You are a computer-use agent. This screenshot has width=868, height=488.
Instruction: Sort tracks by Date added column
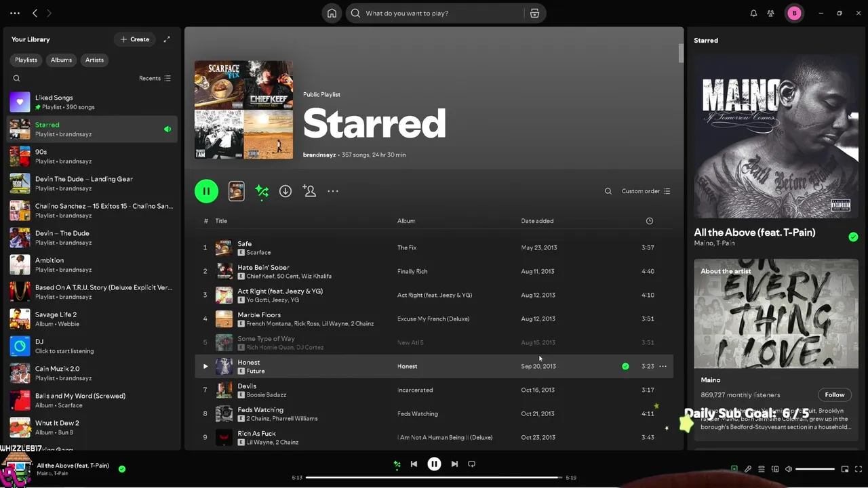coord(537,221)
